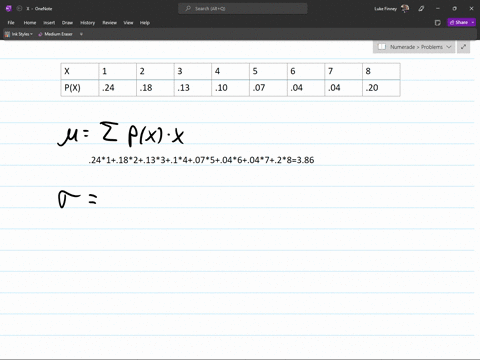Image resolution: width=480 pixels, height=360 pixels.
Task: Switch to the Insert tab
Action: point(49,23)
